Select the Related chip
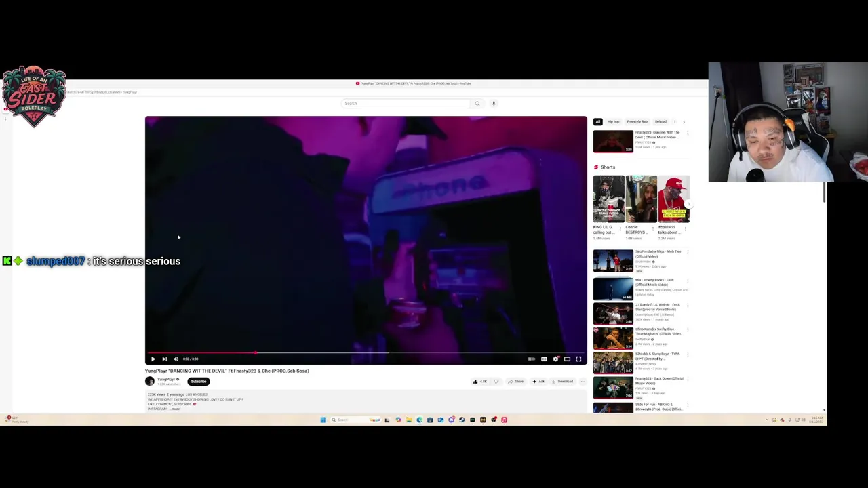 point(660,121)
